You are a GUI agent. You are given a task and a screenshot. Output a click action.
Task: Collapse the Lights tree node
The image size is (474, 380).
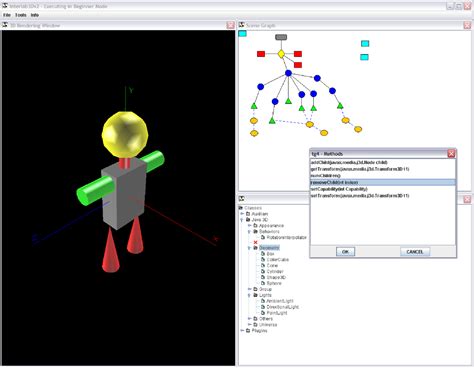(249, 295)
